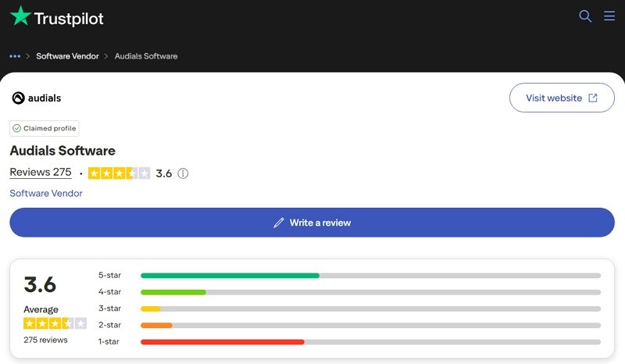Screen dimensions: 625x364
Task: Open the hamburger menu
Action: point(609,16)
